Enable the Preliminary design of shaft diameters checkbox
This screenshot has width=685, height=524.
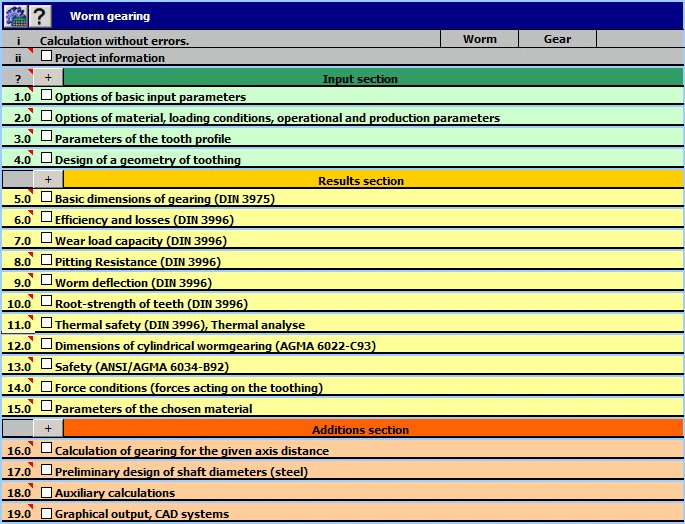coord(46,470)
